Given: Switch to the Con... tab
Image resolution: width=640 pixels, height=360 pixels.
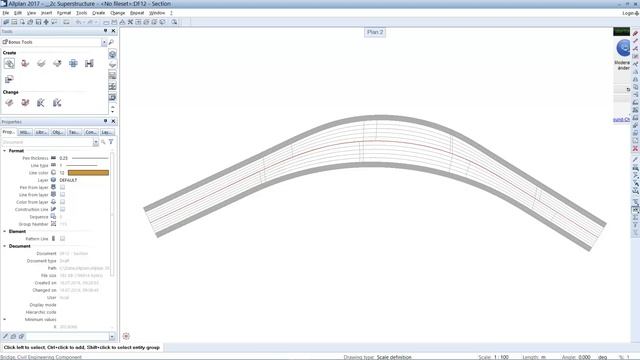Looking at the screenshot, I should tap(91, 132).
